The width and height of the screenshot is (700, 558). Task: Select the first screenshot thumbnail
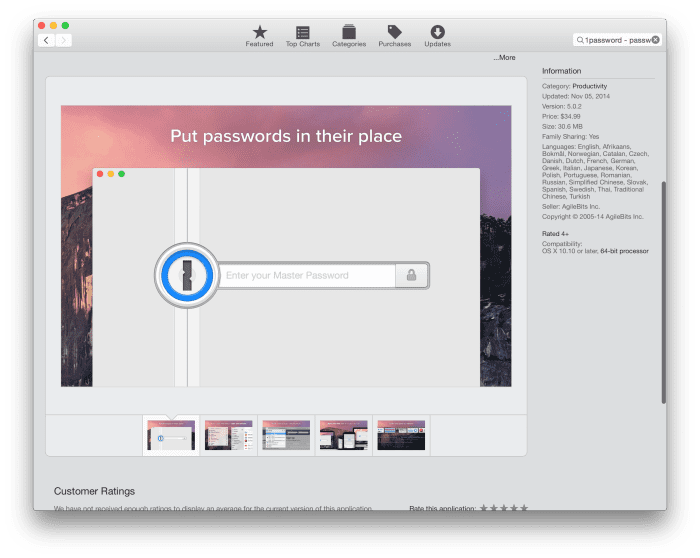tap(170, 435)
